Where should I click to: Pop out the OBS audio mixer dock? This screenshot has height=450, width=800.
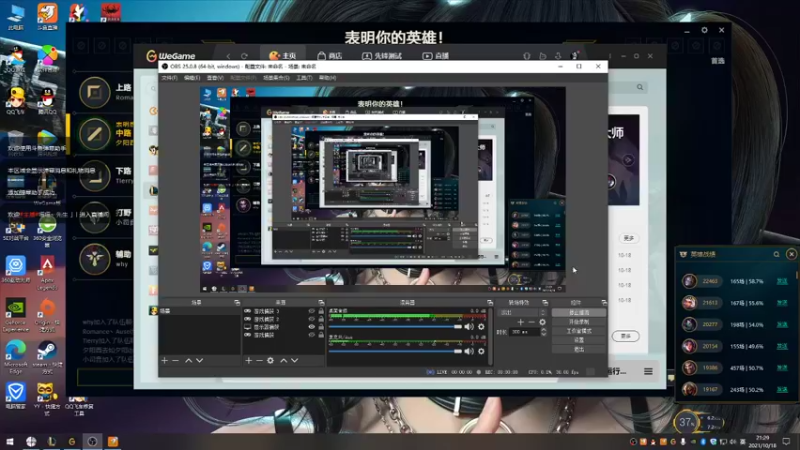490,303
